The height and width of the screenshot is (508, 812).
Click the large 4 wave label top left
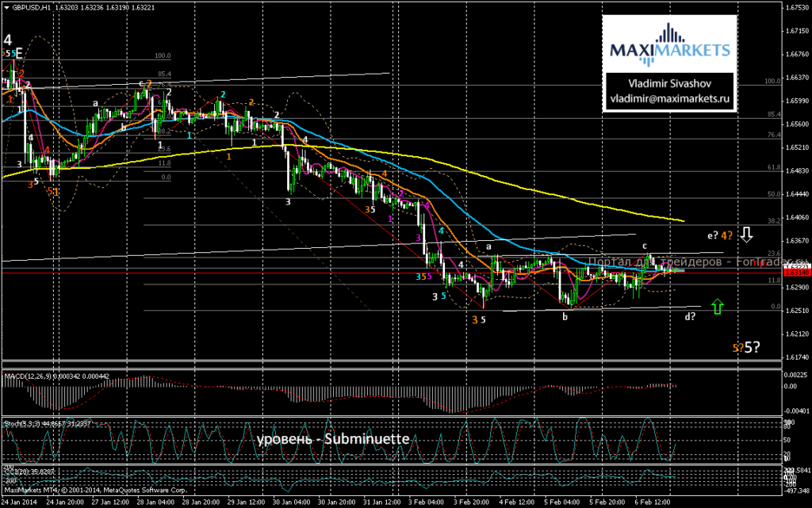7,40
